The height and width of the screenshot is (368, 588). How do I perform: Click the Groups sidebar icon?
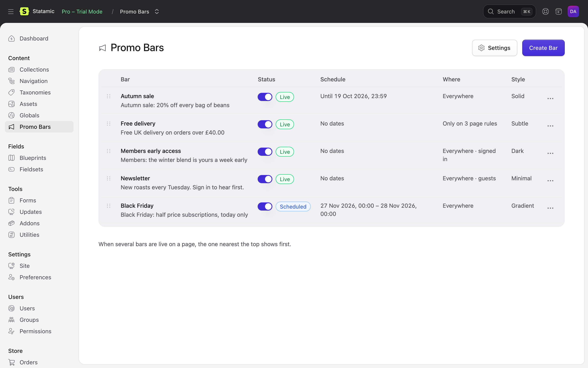[11, 320]
